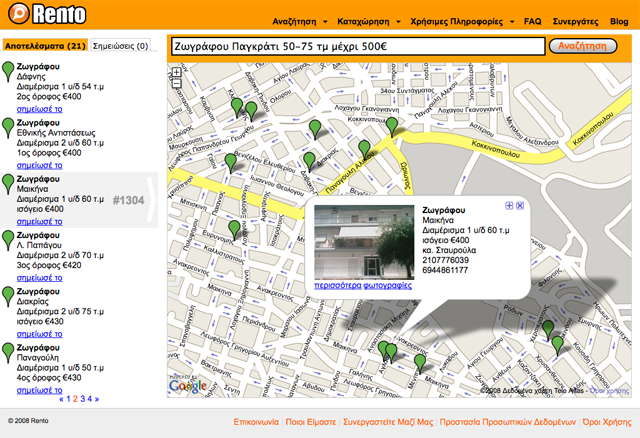Click σημείωσέ το under Μαικήνα listing
640x438 pixels.
tap(40, 222)
